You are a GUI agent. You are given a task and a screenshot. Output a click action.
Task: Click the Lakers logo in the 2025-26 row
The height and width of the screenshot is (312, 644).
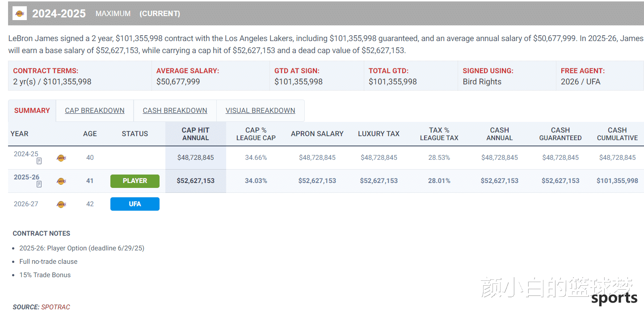(x=61, y=181)
